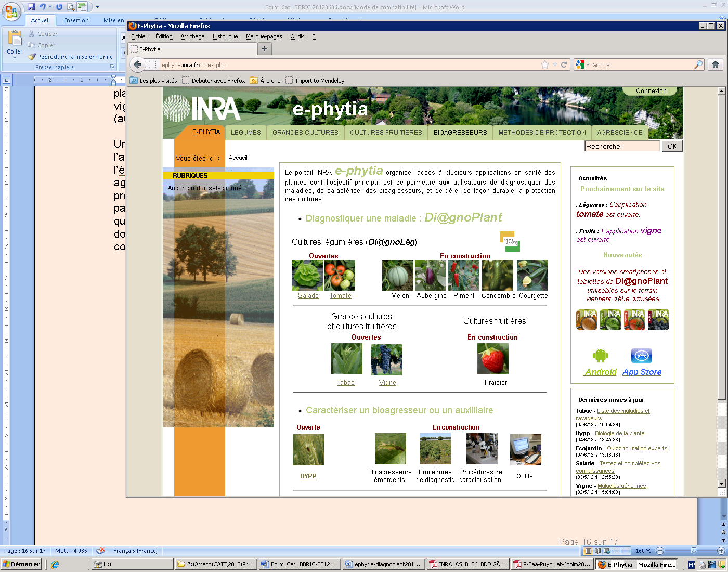Click the Couper scissors icon
Viewport: 728px width, 572px height.
click(x=32, y=34)
